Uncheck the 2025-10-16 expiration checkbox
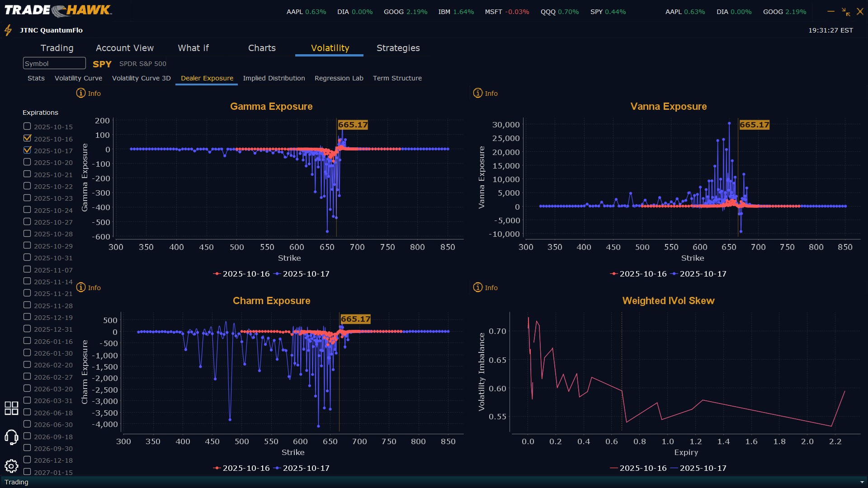This screenshot has height=488, width=868. (x=27, y=138)
